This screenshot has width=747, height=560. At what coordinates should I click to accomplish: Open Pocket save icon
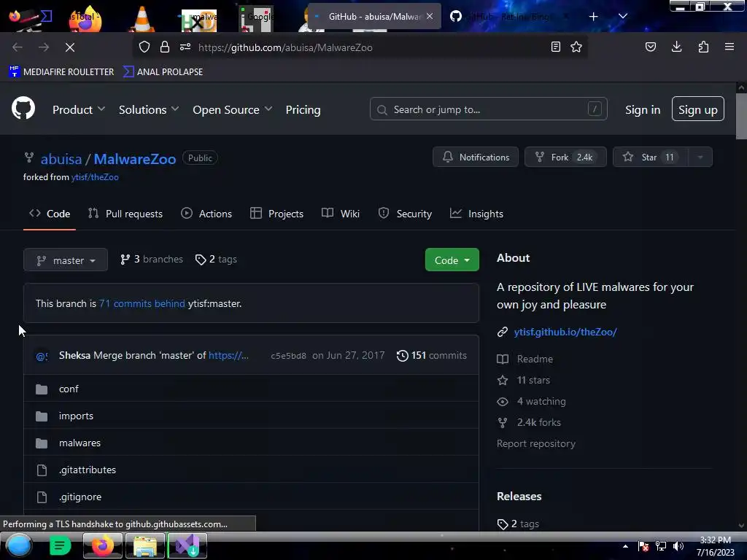point(650,47)
